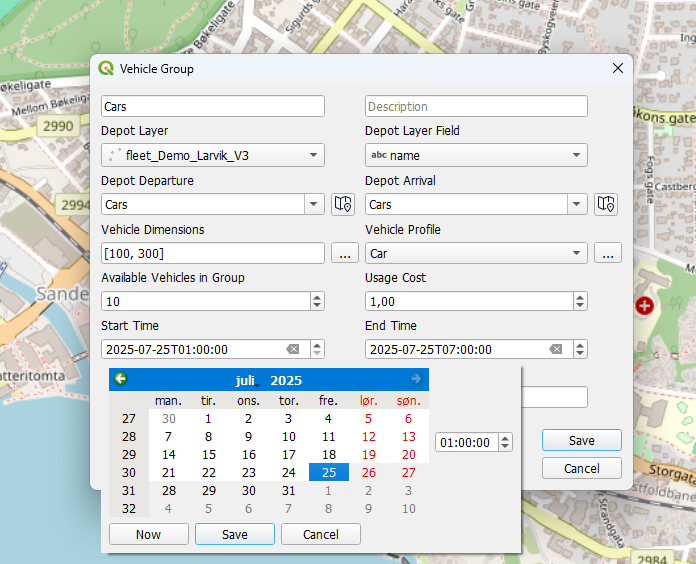The width and height of the screenshot is (696, 564).
Task: Go to next month with blue arrow
Action: 416,379
